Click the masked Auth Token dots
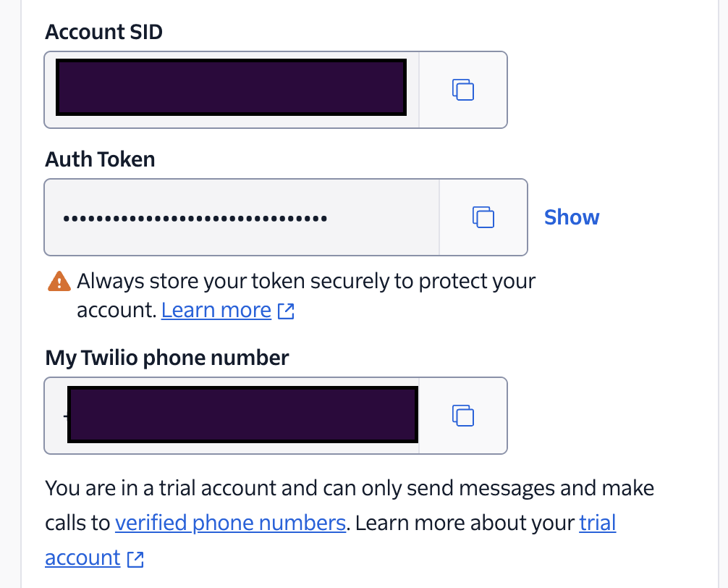728x588 pixels. coord(195,218)
